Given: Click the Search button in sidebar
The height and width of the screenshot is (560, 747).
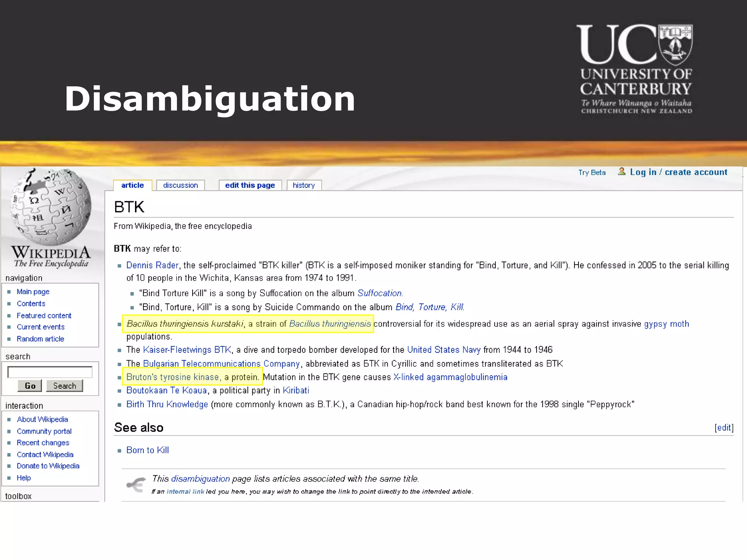Looking at the screenshot, I should (x=65, y=386).
